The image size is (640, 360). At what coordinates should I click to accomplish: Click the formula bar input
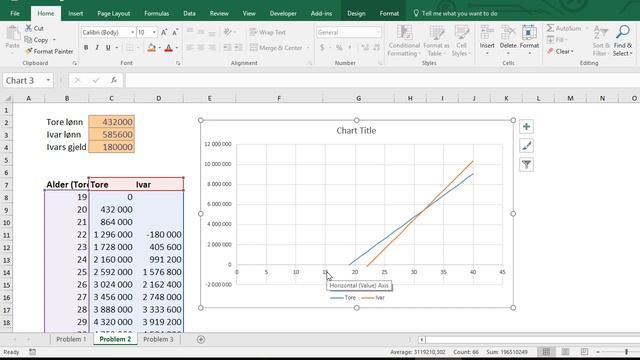382,80
